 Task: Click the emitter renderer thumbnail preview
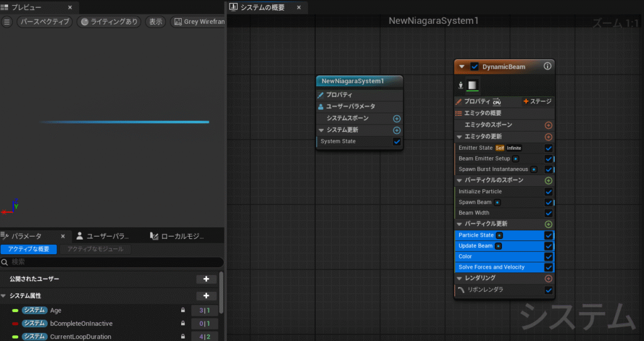[472, 85]
